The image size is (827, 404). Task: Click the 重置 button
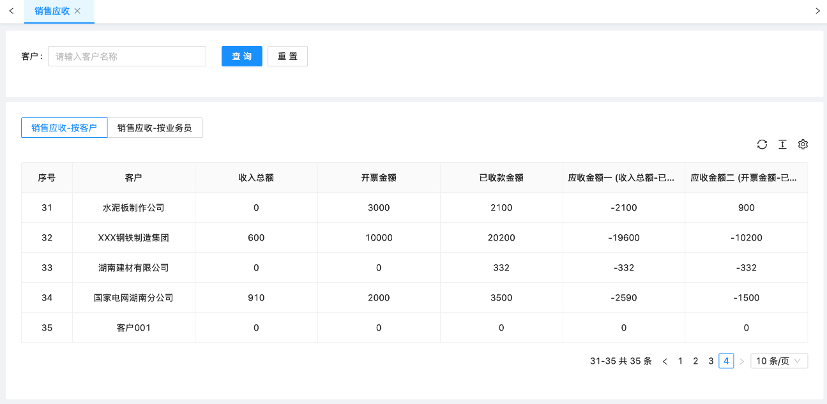[287, 56]
